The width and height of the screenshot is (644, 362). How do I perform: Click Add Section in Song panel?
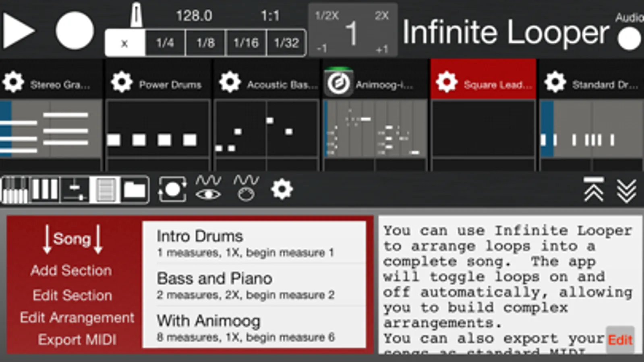(x=71, y=271)
